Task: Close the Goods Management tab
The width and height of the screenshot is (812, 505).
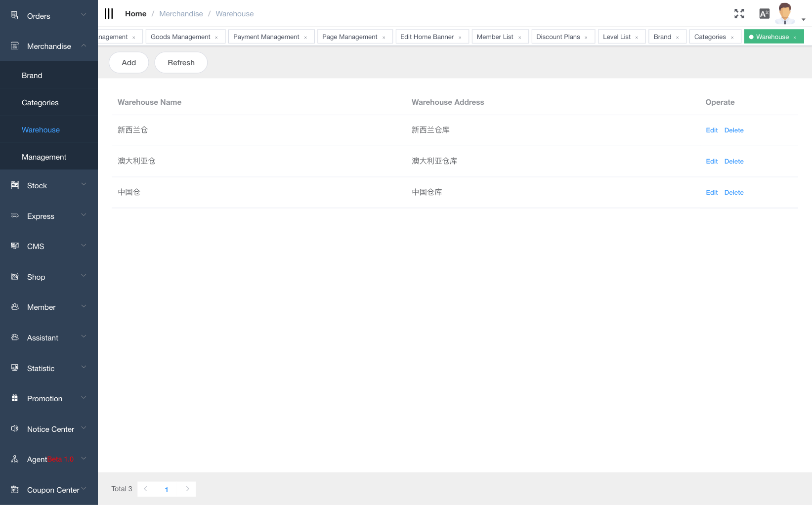Action: 216,38
